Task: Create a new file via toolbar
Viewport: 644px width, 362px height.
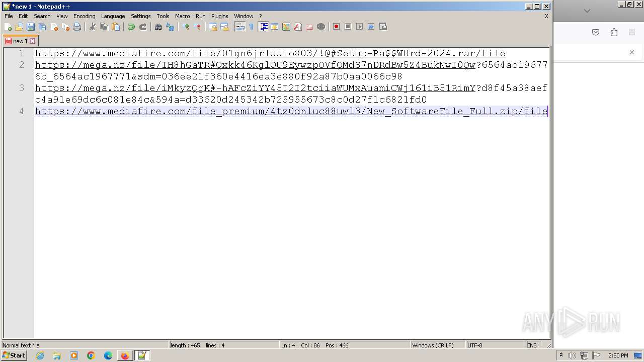Action: pos(8,27)
